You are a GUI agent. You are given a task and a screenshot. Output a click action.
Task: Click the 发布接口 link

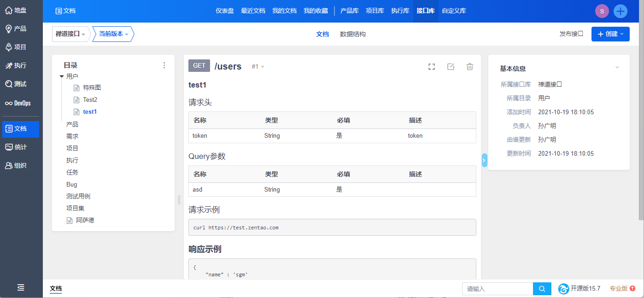571,34
